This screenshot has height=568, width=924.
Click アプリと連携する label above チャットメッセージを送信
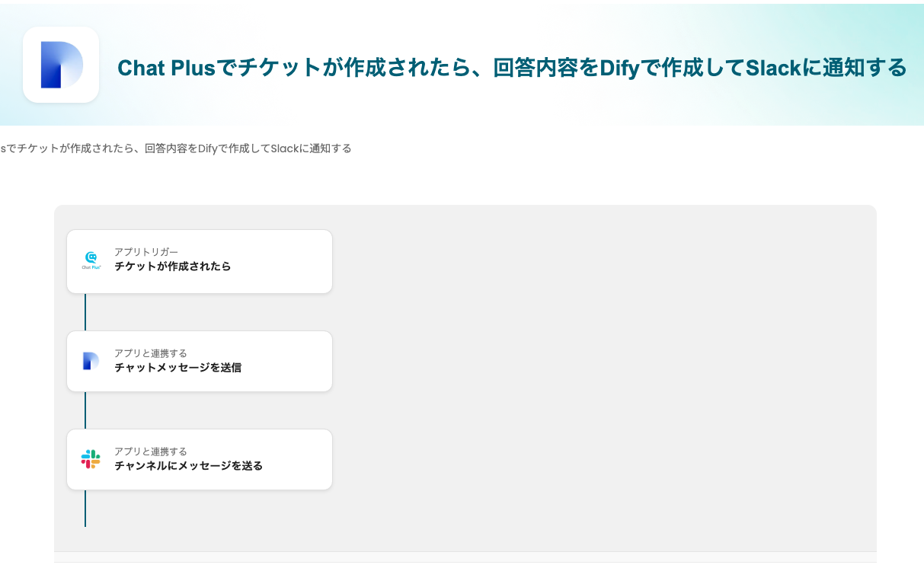(x=151, y=353)
